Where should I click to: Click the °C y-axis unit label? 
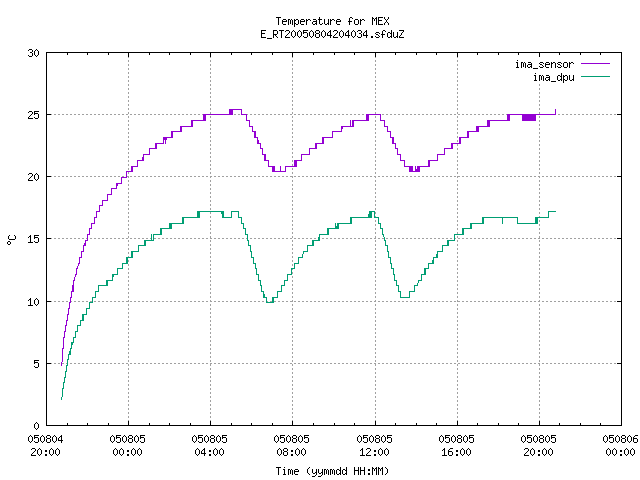(11, 240)
